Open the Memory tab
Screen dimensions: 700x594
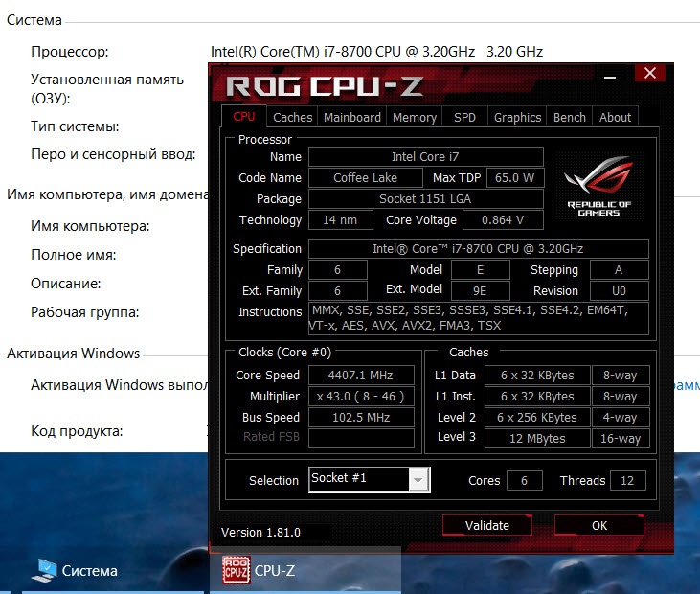click(x=415, y=117)
